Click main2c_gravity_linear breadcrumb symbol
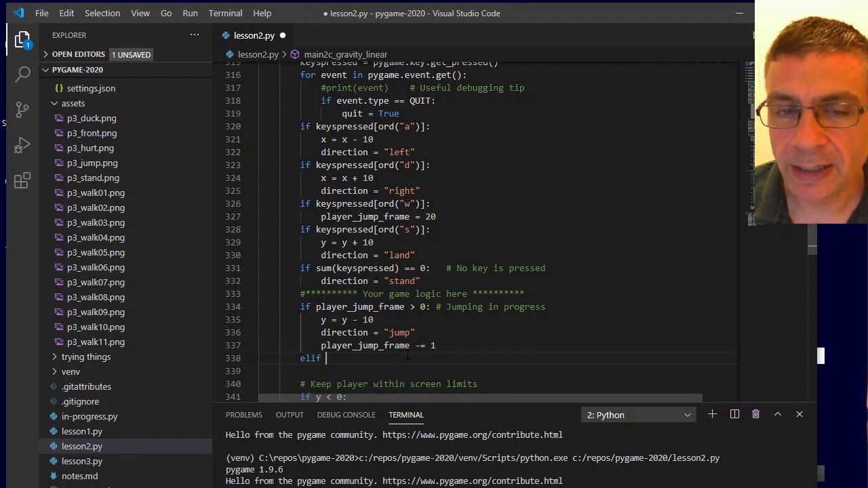868x488 pixels. (x=345, y=54)
